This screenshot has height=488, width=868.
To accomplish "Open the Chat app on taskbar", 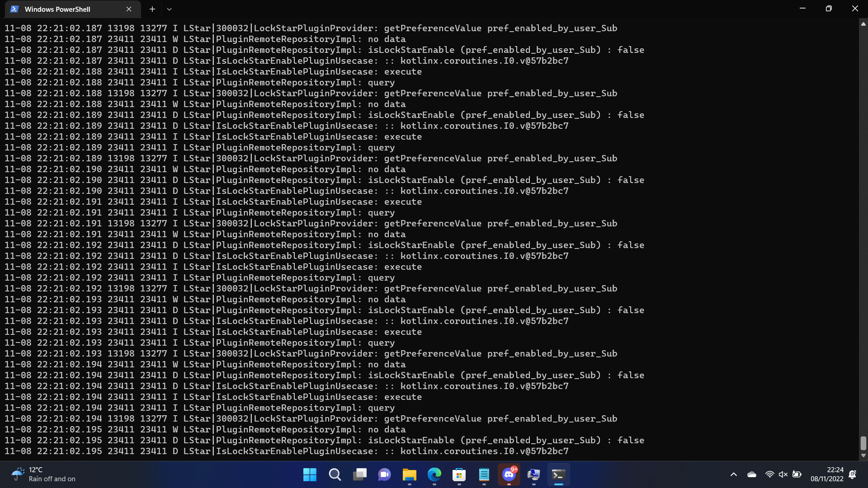I will 385,475.
